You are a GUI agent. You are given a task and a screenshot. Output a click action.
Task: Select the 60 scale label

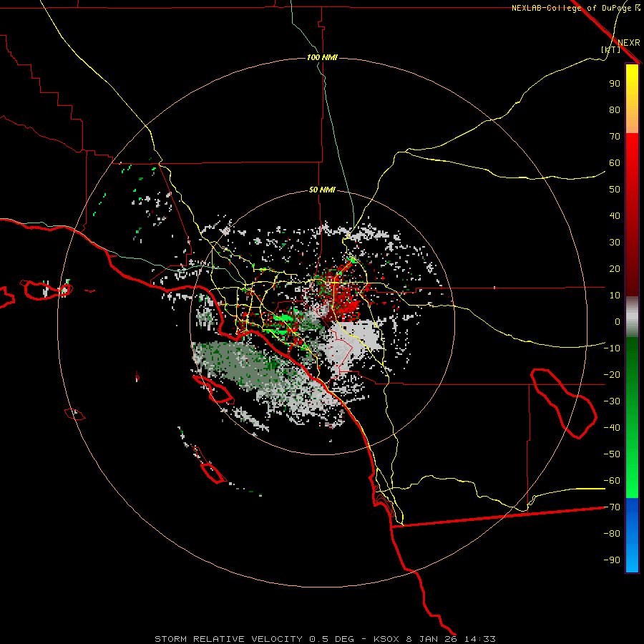(615, 163)
